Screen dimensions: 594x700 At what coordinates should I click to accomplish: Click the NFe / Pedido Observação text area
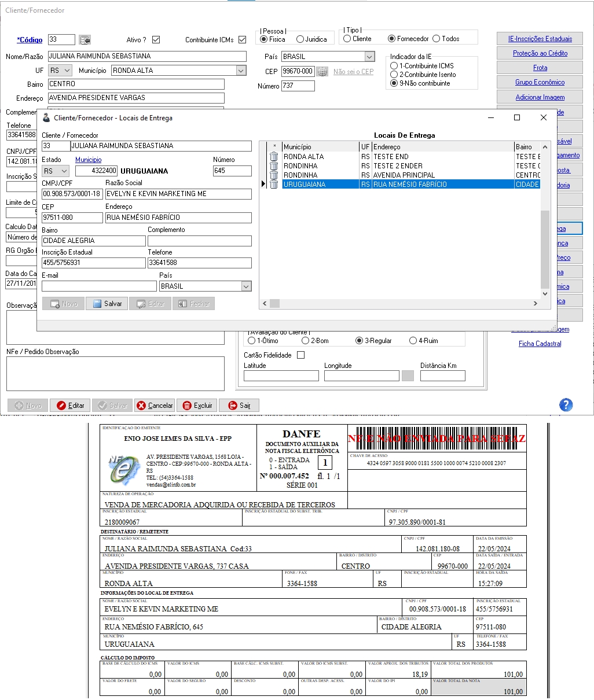[x=115, y=374]
